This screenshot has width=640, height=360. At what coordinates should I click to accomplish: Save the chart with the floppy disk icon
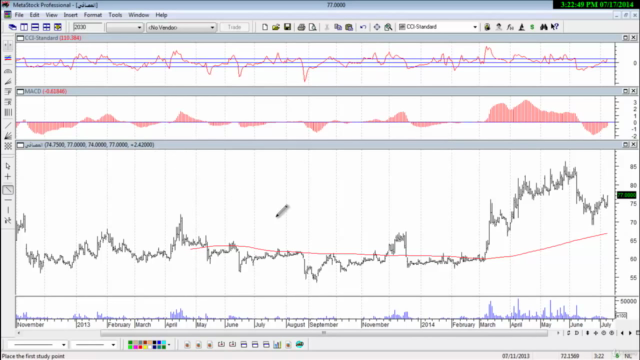[287, 27]
